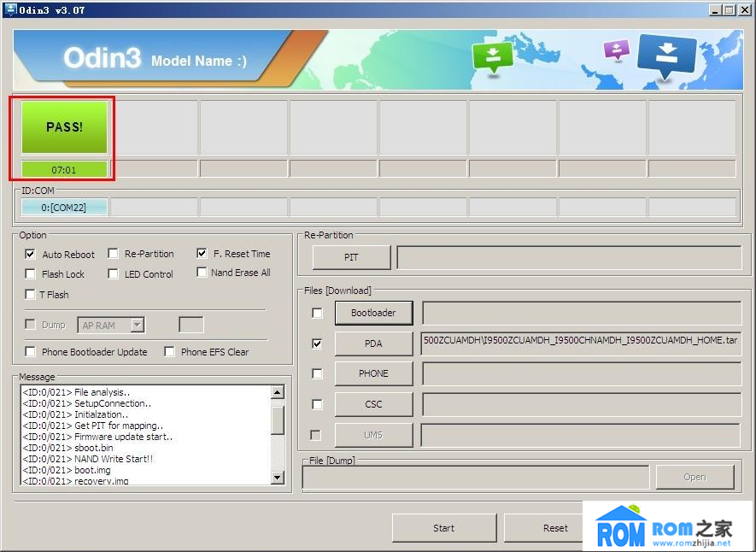Click log line 'SetupConnection..'
The image size is (756, 552).
pos(87,403)
